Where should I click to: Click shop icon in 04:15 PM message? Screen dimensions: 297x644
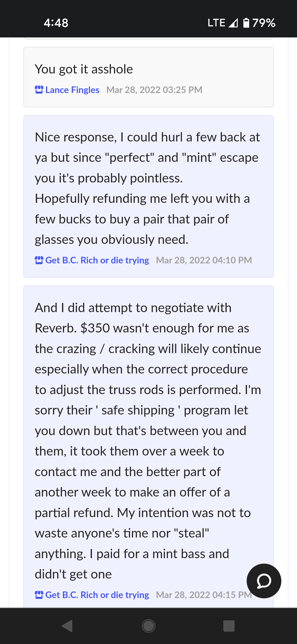(39, 595)
